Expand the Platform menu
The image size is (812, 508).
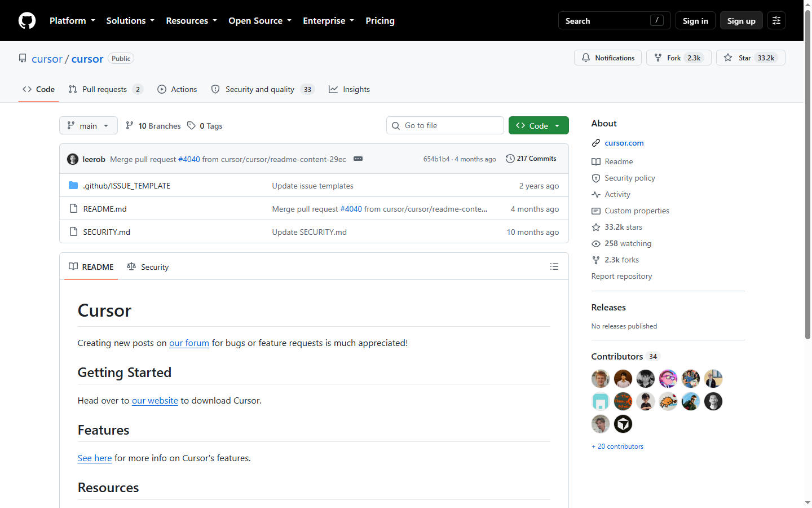tap(72, 21)
